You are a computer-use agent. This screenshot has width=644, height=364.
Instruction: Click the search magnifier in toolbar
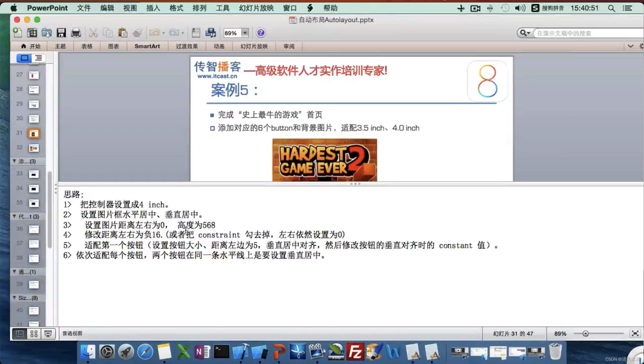523,33
